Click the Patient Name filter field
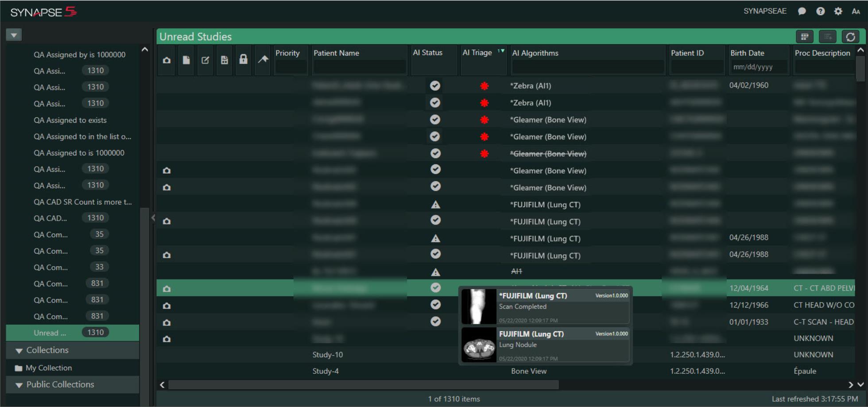This screenshot has width=868, height=407. point(360,67)
